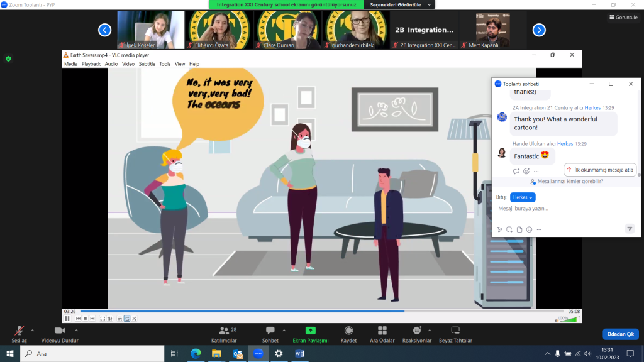Expand the arrow next to Reaksiyonlar

pyautogui.click(x=430, y=329)
